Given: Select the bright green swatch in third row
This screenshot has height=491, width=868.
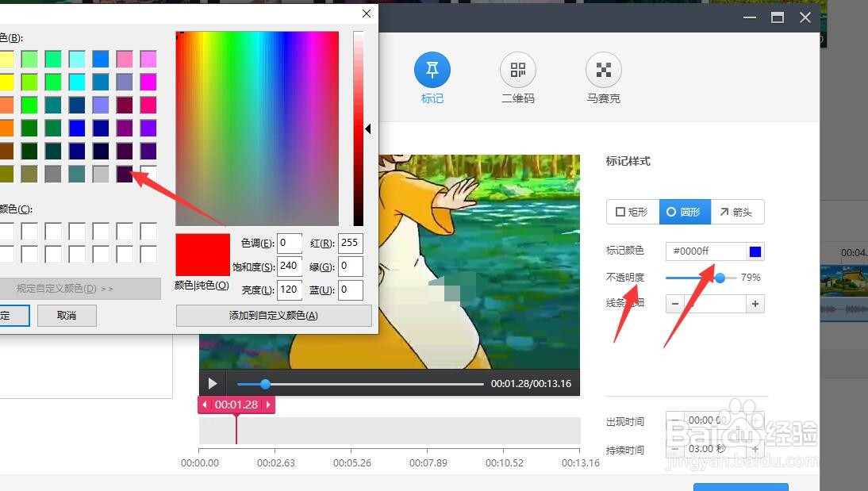Looking at the screenshot, I should coord(29,105).
